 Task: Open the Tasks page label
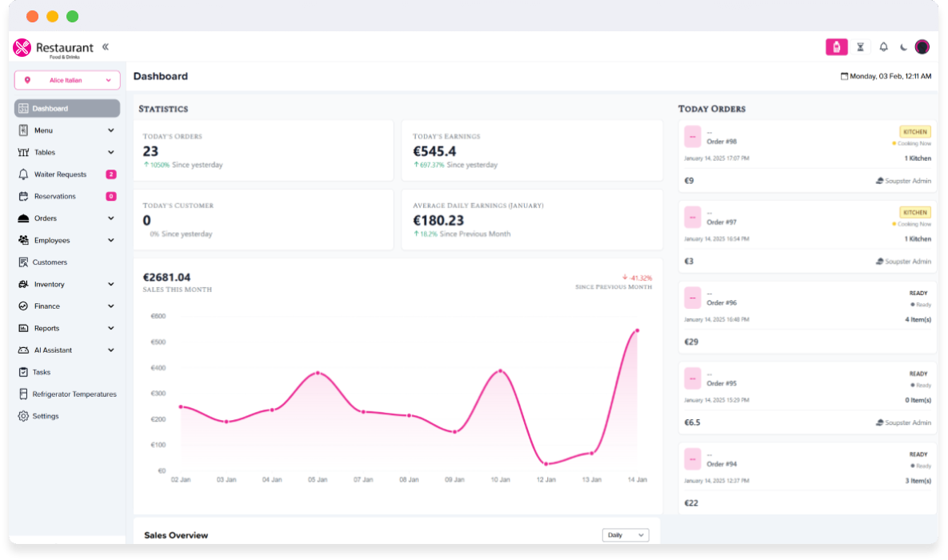coord(41,372)
